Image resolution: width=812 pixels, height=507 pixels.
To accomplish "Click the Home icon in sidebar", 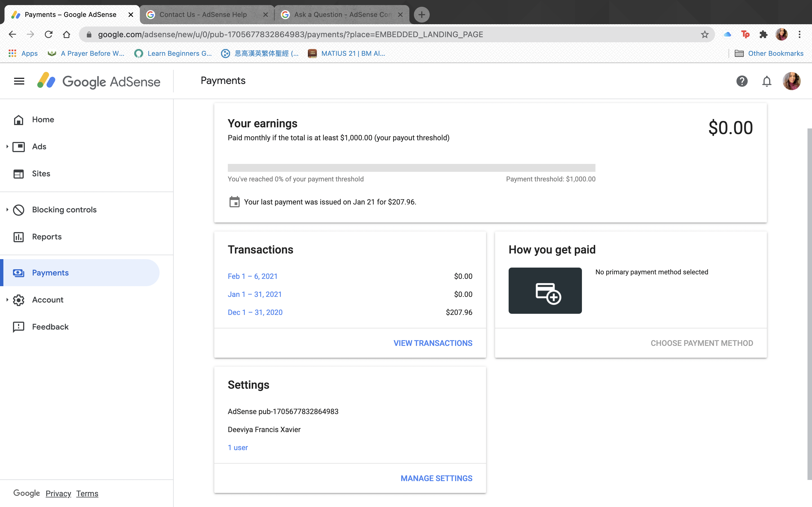I will pyautogui.click(x=18, y=120).
